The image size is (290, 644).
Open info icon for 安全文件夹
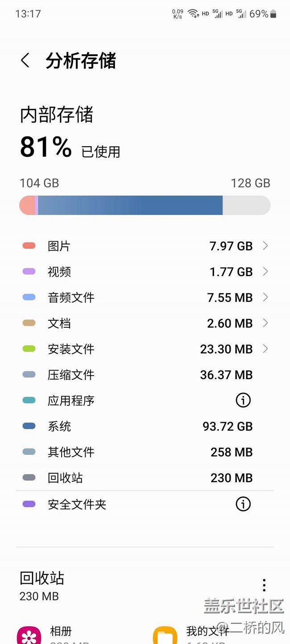pyautogui.click(x=243, y=504)
